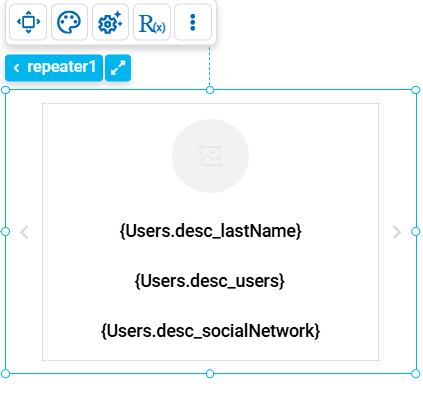Open the three-dot more options menu
Image resolution: width=423 pixels, height=406 pixels.
(x=193, y=22)
